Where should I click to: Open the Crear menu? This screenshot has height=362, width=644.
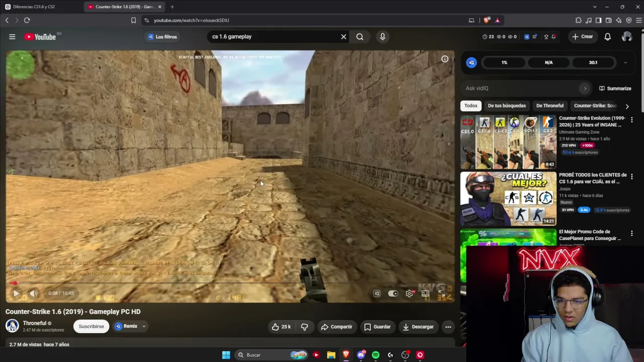(x=583, y=37)
